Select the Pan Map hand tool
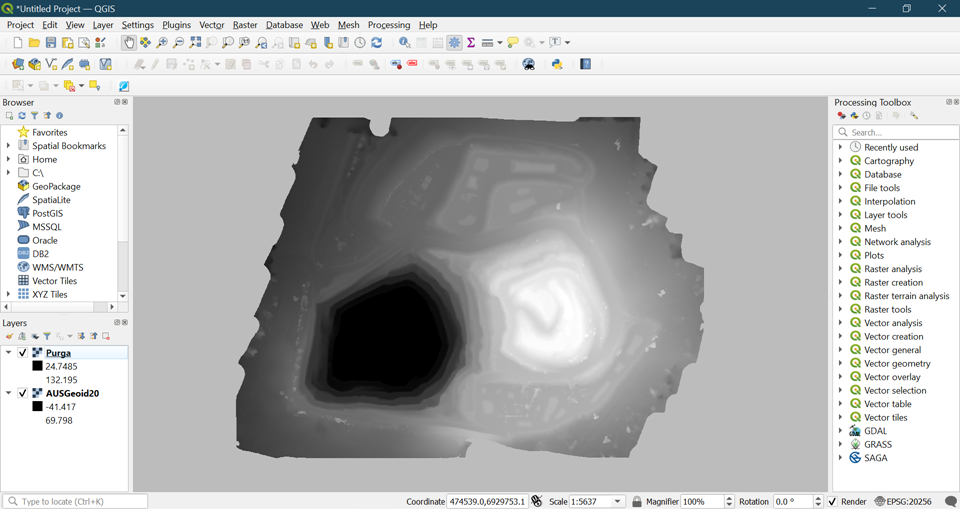The height and width of the screenshot is (509, 960). [x=129, y=43]
